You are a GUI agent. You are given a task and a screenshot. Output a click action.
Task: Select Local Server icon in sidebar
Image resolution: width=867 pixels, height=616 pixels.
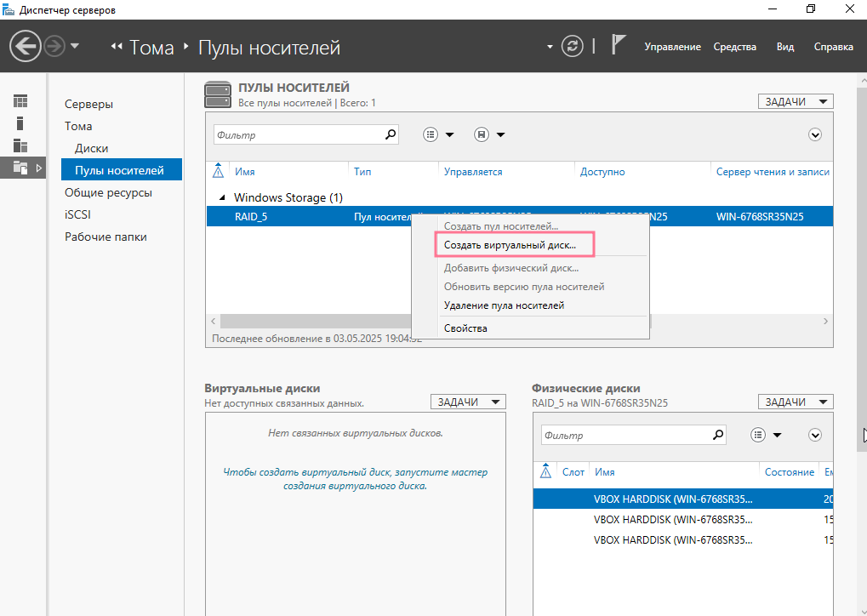click(x=20, y=123)
